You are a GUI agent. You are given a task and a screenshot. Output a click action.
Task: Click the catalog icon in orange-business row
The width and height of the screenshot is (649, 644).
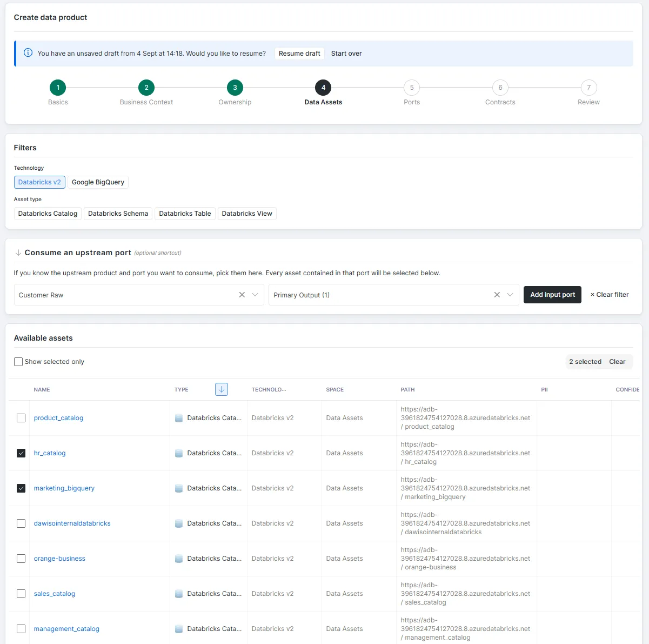click(179, 559)
